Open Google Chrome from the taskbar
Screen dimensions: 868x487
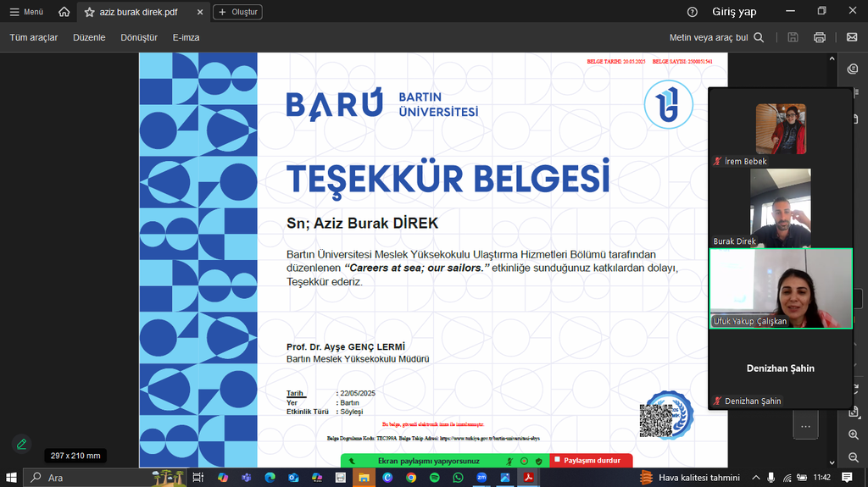coord(411,478)
